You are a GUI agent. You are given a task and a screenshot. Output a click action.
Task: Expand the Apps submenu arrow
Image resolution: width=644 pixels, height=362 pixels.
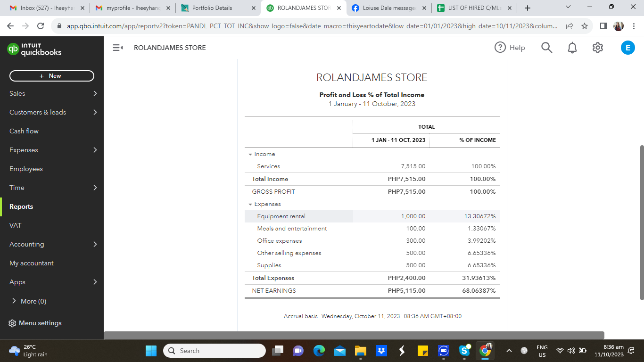95,282
